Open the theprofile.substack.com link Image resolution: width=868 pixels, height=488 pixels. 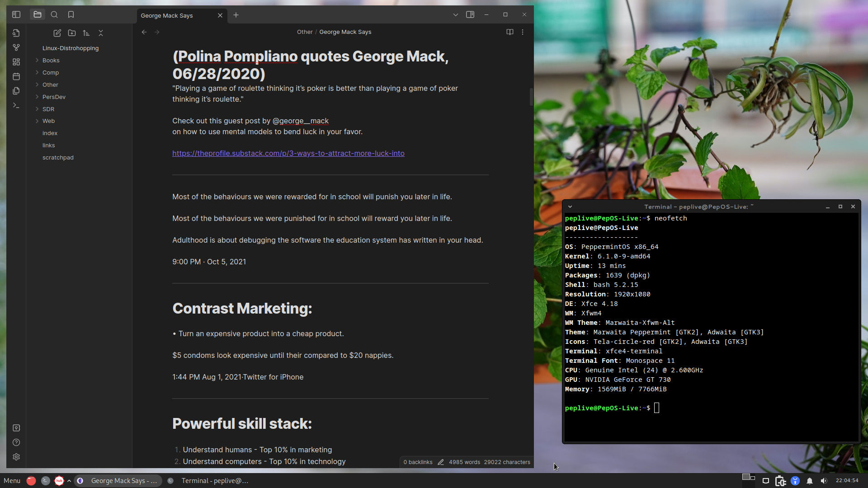click(x=288, y=153)
